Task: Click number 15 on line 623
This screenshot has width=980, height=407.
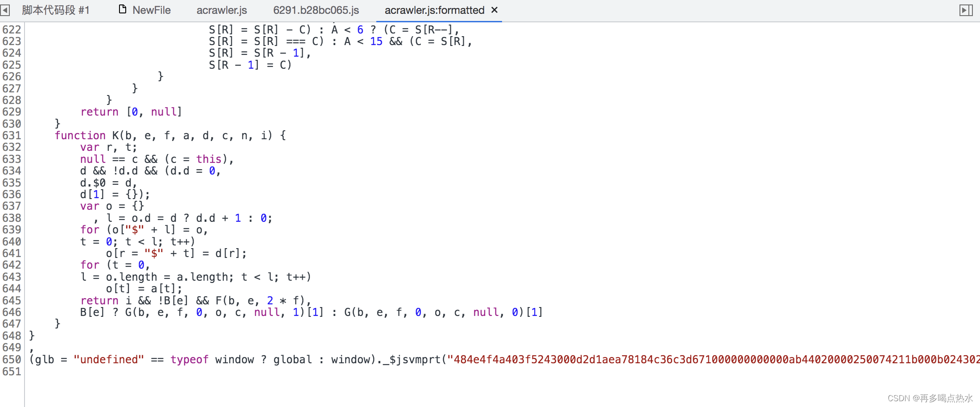Action: [376, 41]
